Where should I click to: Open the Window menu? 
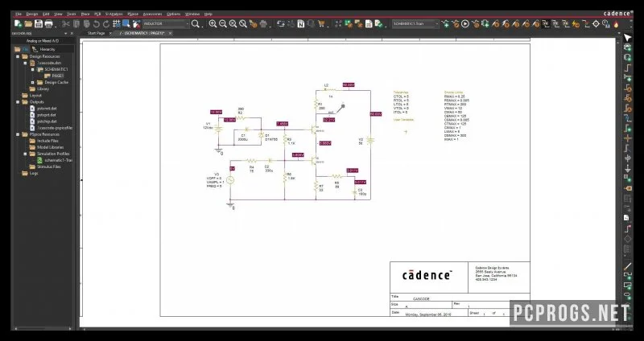click(192, 14)
